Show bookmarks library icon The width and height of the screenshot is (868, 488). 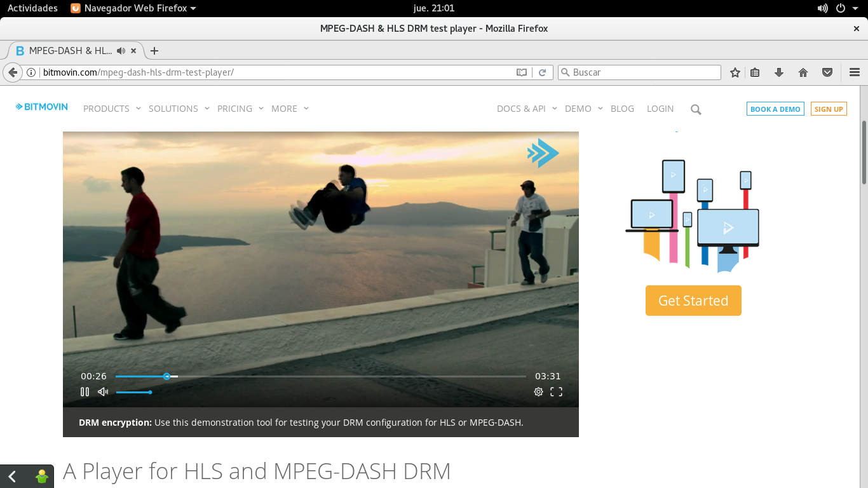click(755, 72)
